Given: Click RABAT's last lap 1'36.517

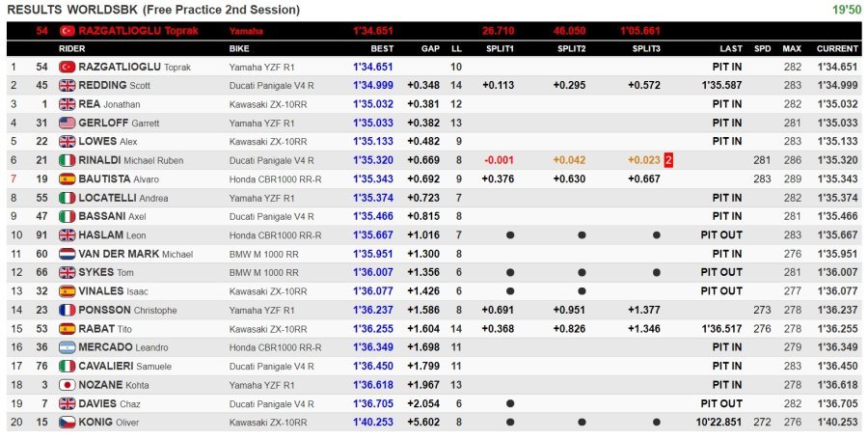Looking at the screenshot, I should coord(721,329).
